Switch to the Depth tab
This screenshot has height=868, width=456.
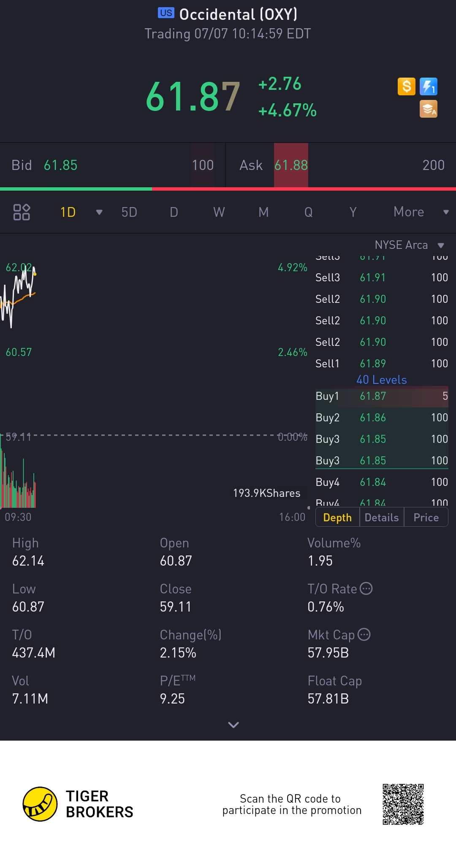(337, 518)
